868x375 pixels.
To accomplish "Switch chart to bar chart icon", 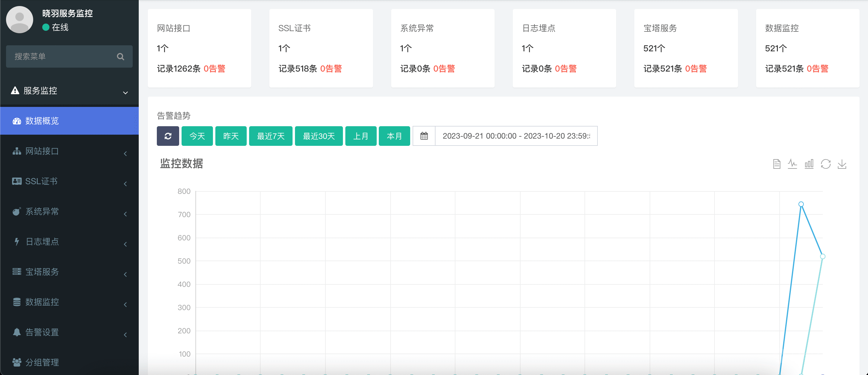I will [809, 164].
